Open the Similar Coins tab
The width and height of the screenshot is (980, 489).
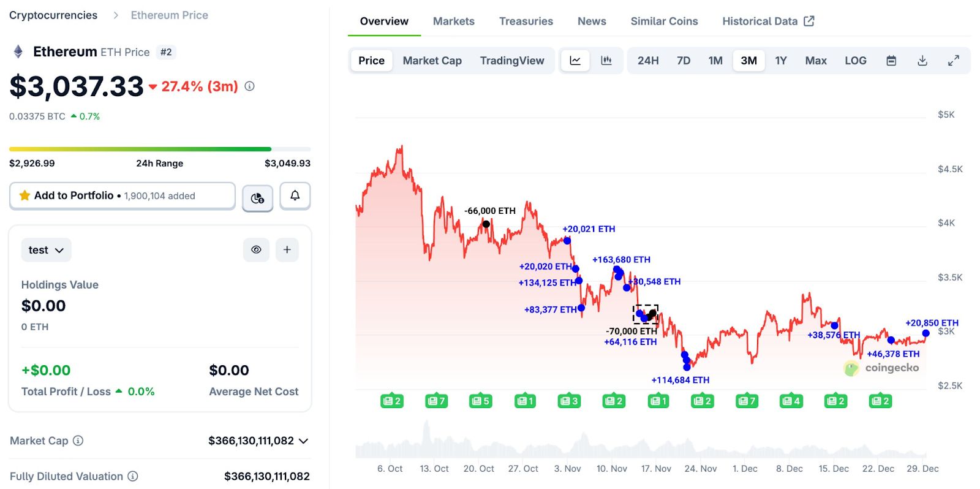click(x=664, y=21)
